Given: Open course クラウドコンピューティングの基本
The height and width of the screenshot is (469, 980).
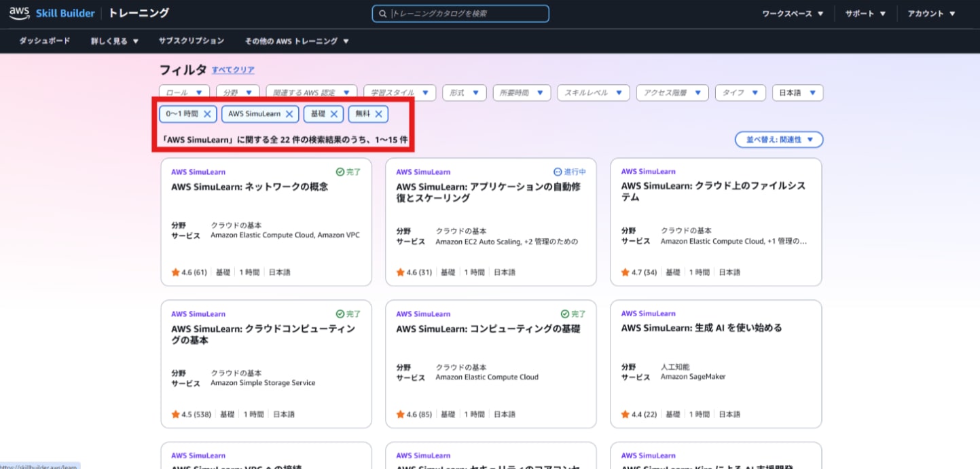Looking at the screenshot, I should pyautogui.click(x=264, y=334).
